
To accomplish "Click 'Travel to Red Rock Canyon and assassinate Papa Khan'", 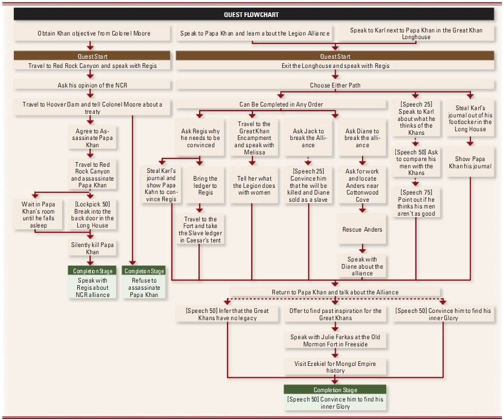I will (92, 175).
